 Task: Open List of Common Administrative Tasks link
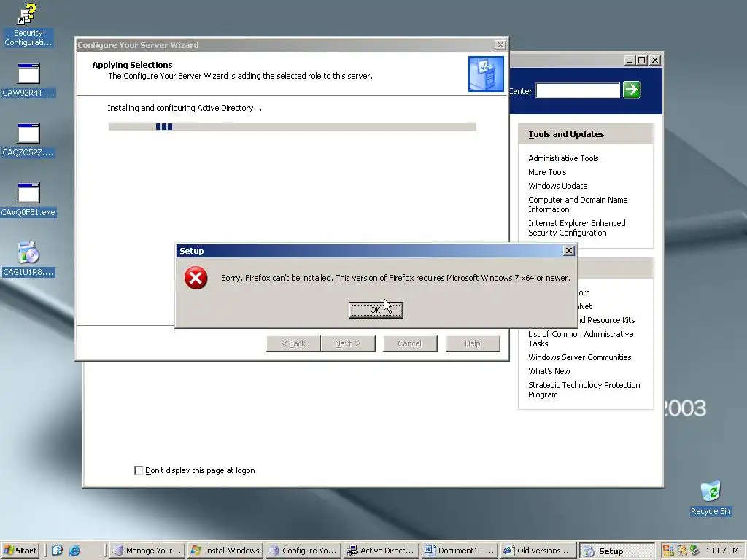coord(580,338)
